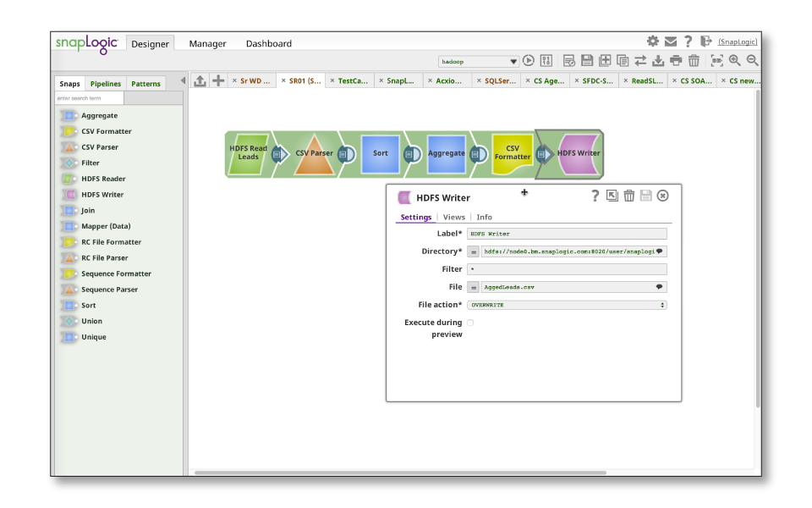Zoom in on the canvas
This screenshot has height=508, width=812.
coord(735,61)
